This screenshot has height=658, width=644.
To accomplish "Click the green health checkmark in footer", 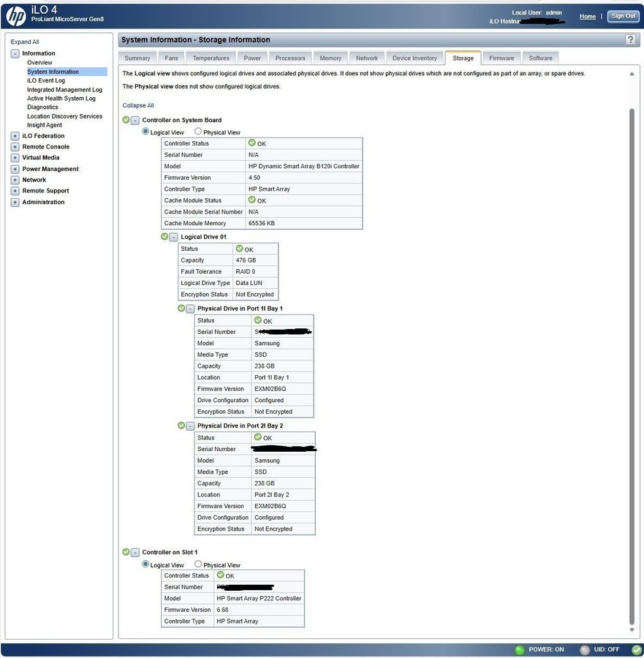I will tap(635, 650).
